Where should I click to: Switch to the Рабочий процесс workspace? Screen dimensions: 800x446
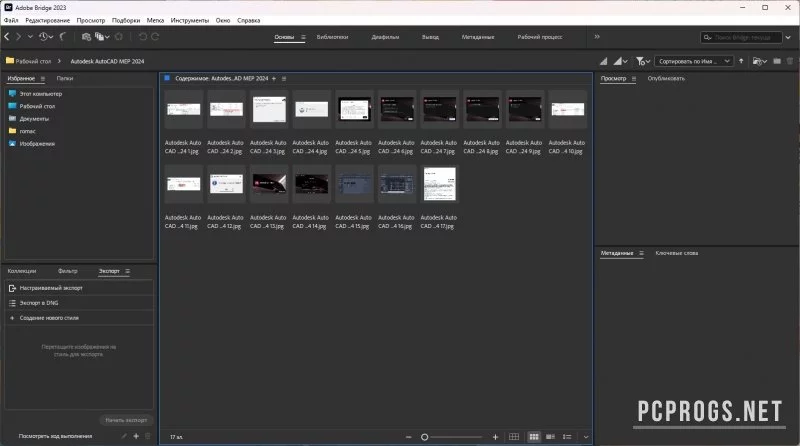540,37
